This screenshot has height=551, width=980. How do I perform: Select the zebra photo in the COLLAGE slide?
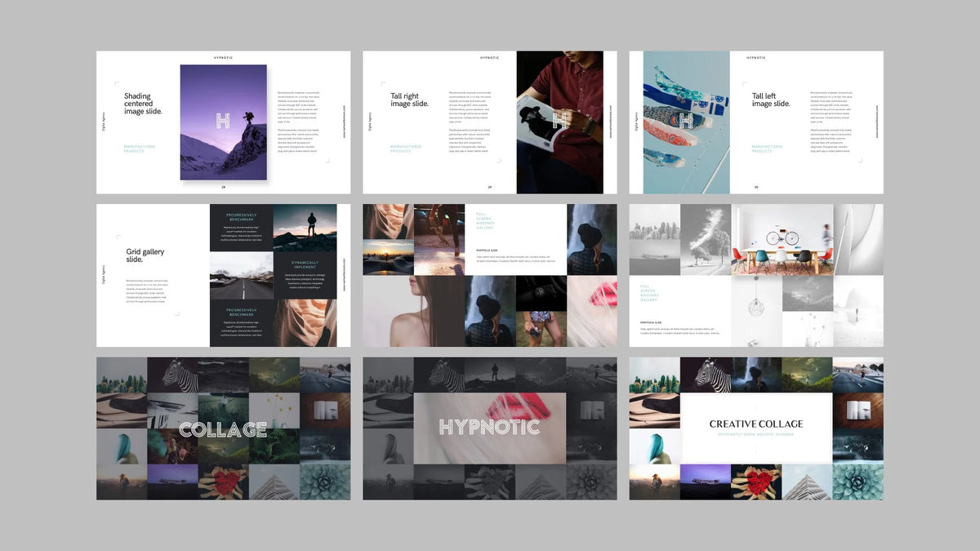click(173, 375)
